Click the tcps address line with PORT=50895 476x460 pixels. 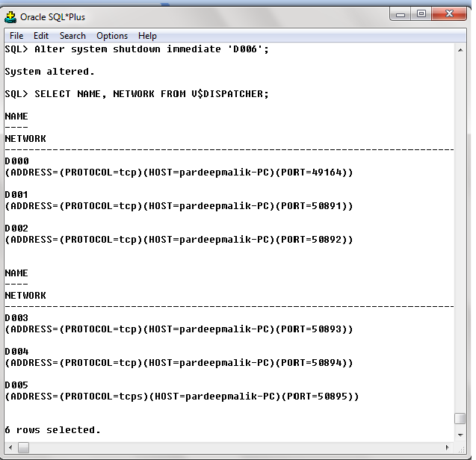click(182, 397)
